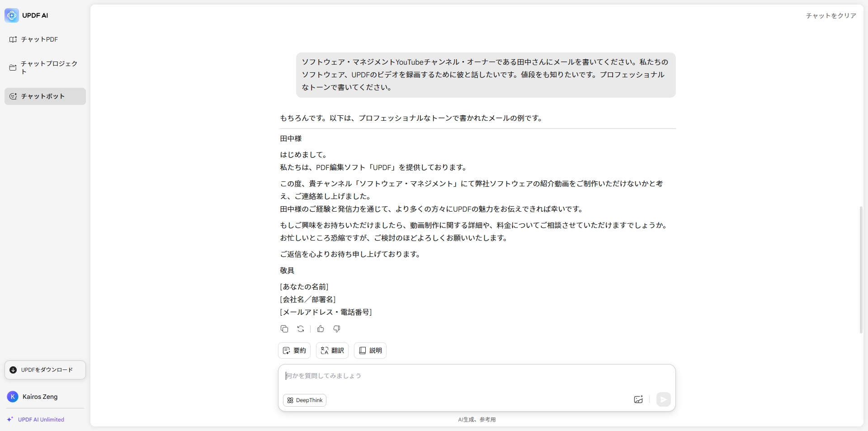Click the UPDF AI logo icon
Image resolution: width=868 pixels, height=431 pixels.
point(12,15)
